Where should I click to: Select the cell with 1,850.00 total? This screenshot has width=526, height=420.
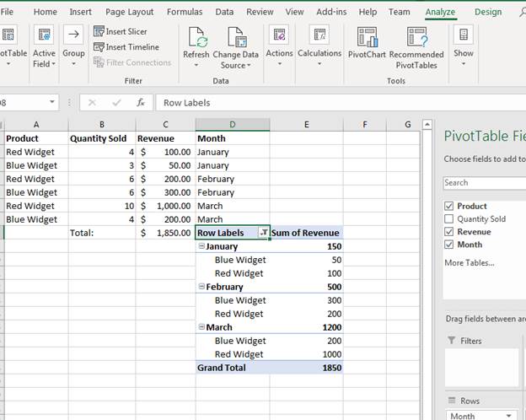[x=165, y=233]
